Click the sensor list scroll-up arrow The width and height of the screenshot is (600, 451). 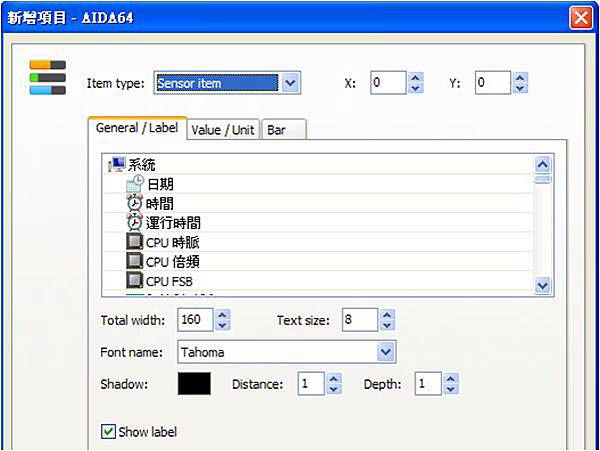click(543, 165)
